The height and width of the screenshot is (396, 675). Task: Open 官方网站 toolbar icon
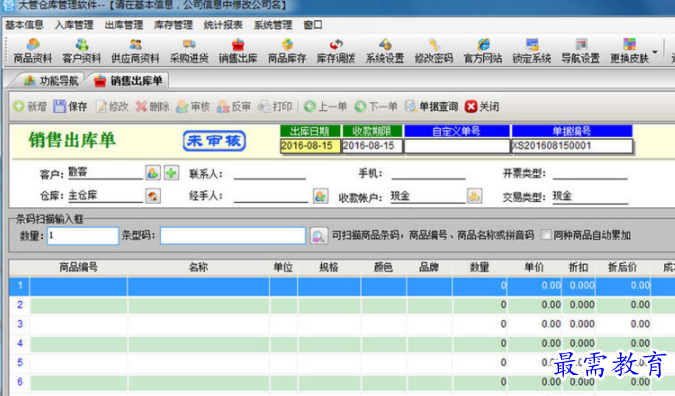point(483,51)
